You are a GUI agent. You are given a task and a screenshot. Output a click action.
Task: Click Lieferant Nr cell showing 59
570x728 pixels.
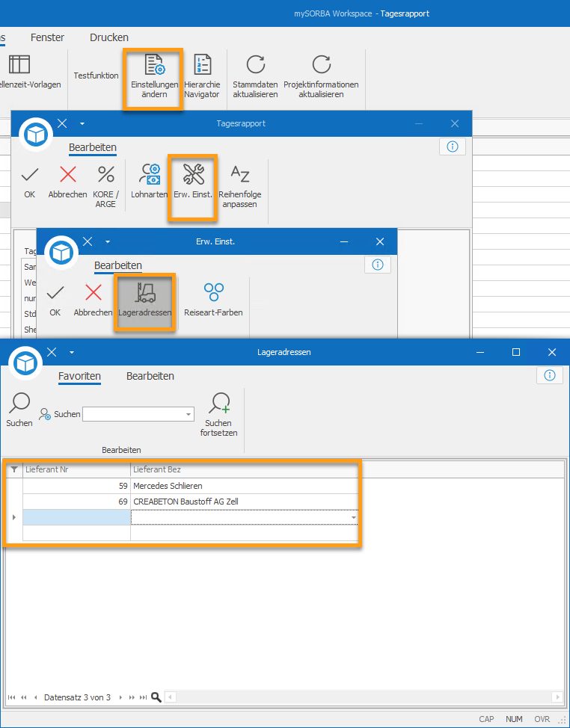pyautogui.click(x=76, y=486)
